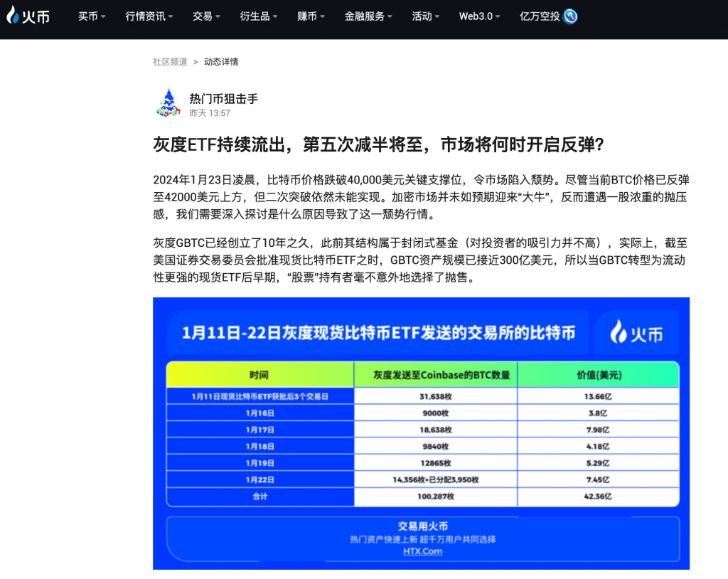Open author name 热门币狙击手
This screenshot has width=728, height=579.
pyautogui.click(x=224, y=98)
